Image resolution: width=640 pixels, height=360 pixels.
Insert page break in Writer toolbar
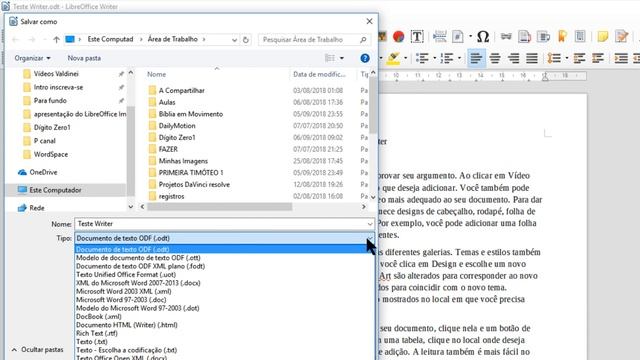coord(440,37)
